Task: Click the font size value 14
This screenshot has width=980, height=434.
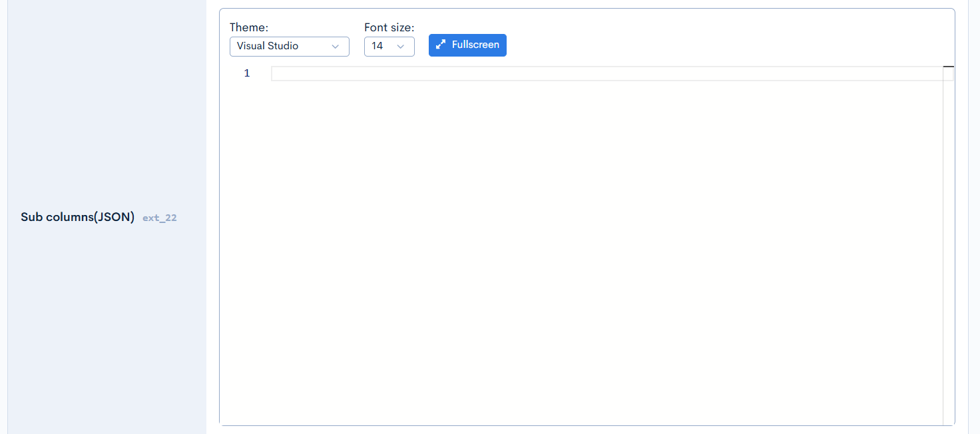Action: coord(377,46)
